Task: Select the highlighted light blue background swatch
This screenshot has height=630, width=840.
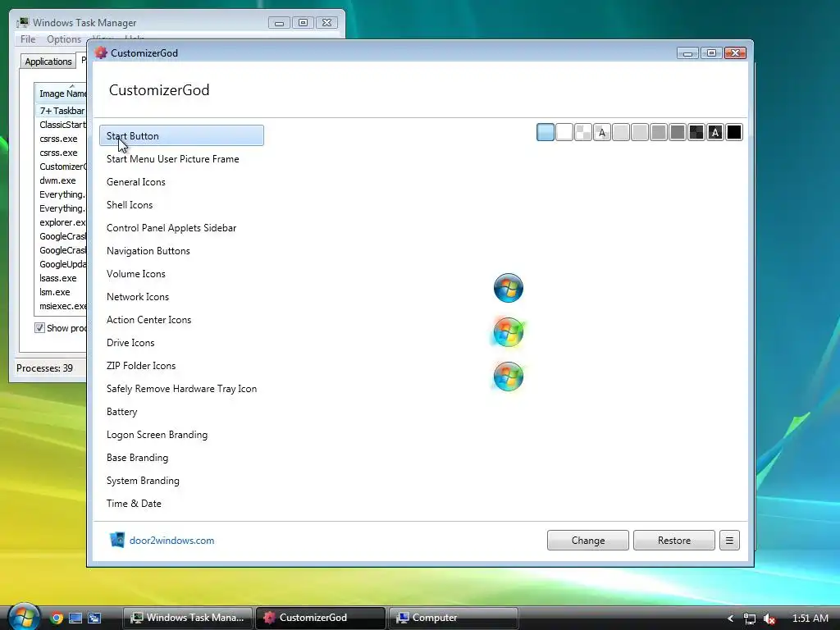Action: click(546, 132)
